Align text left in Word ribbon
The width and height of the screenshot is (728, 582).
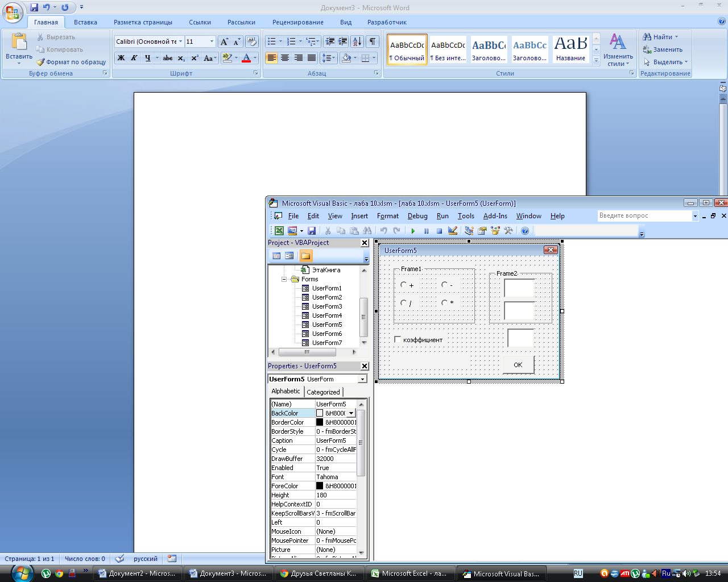(271, 58)
